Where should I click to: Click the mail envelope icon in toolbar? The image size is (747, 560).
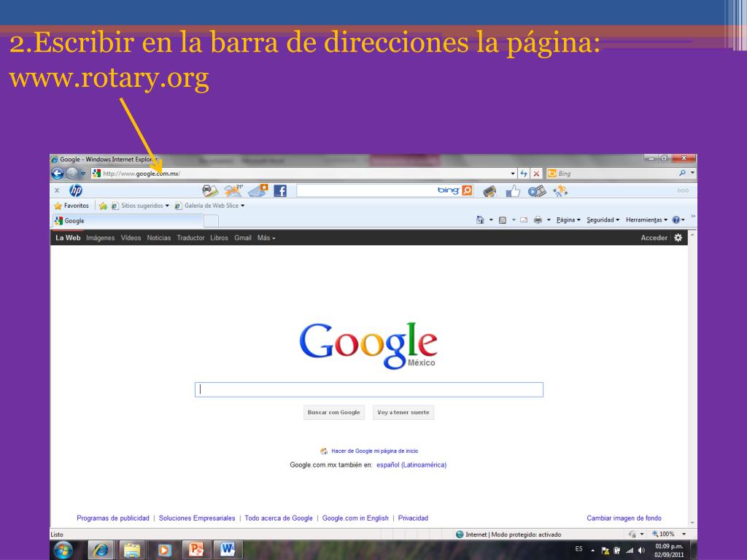click(258, 191)
